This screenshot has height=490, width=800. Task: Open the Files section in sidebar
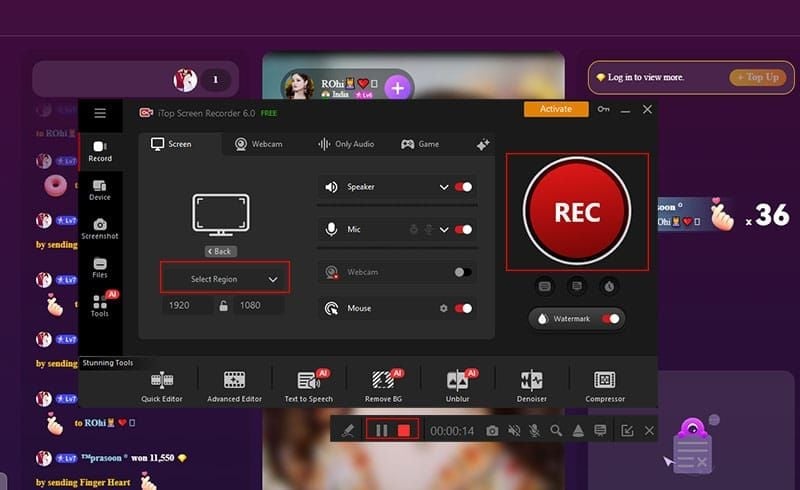[100, 268]
